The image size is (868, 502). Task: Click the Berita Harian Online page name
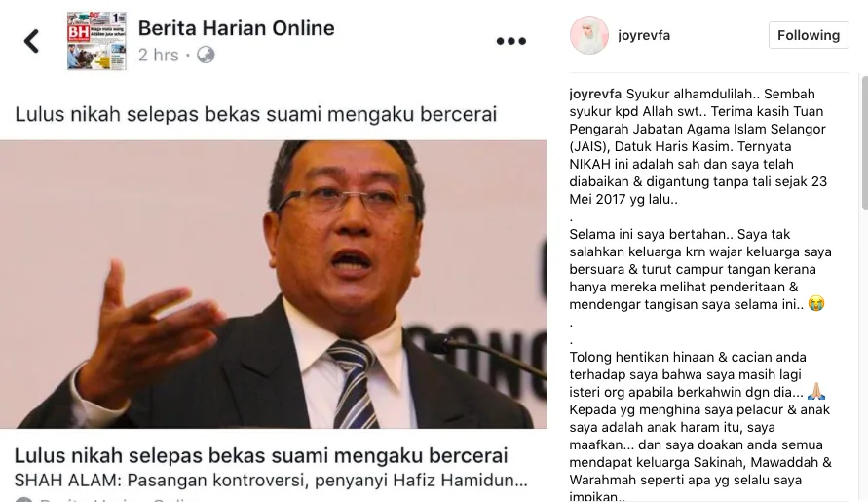(x=237, y=28)
